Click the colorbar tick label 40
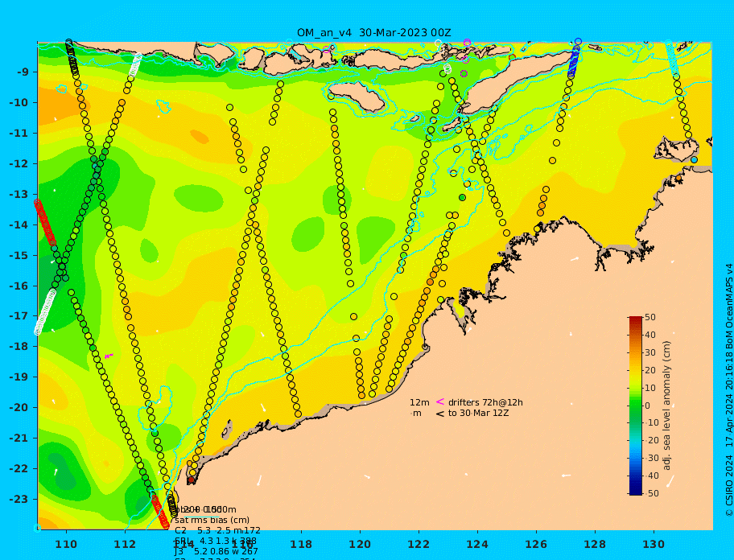Viewport: 734px width, 560px height. coord(650,335)
